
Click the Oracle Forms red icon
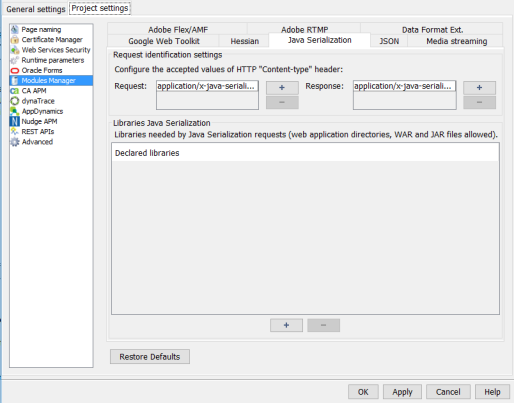(15, 70)
